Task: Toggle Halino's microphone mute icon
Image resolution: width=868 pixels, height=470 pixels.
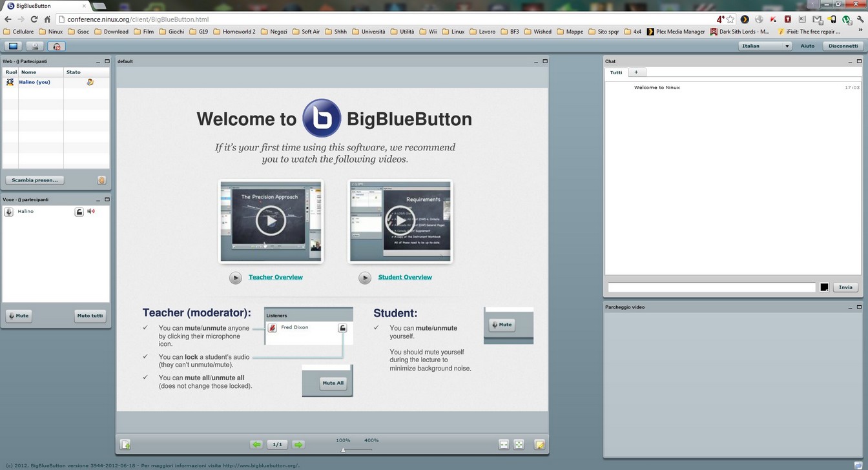Action: tap(9, 212)
